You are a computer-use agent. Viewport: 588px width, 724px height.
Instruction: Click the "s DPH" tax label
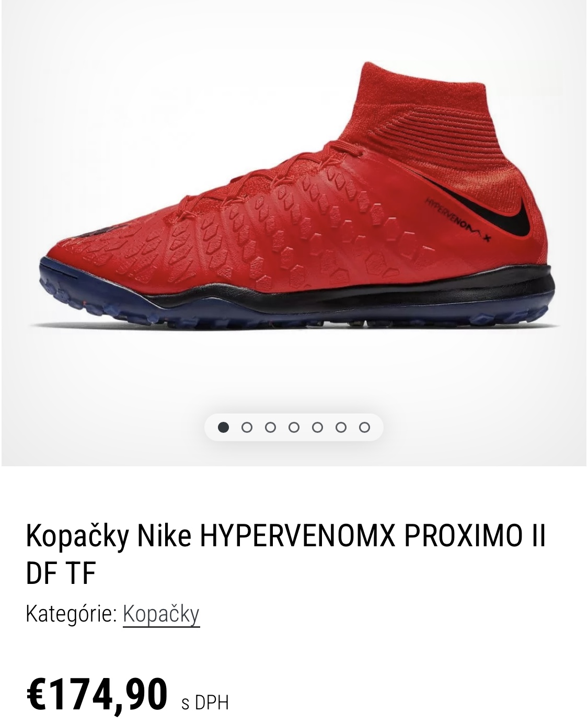pyautogui.click(x=205, y=702)
